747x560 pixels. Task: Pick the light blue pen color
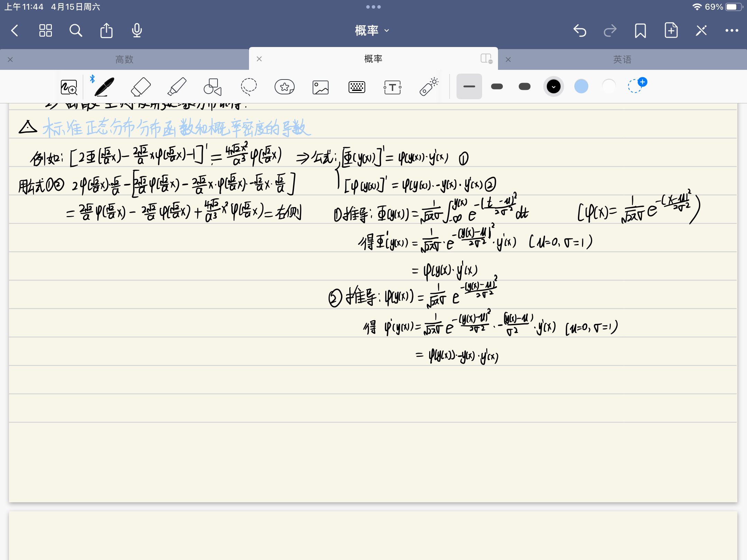click(x=581, y=86)
